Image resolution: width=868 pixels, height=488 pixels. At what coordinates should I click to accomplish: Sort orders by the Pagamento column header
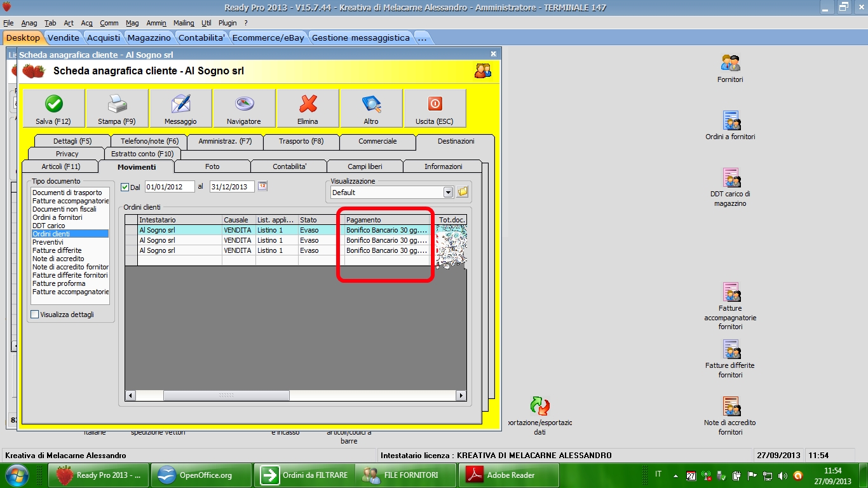point(388,220)
